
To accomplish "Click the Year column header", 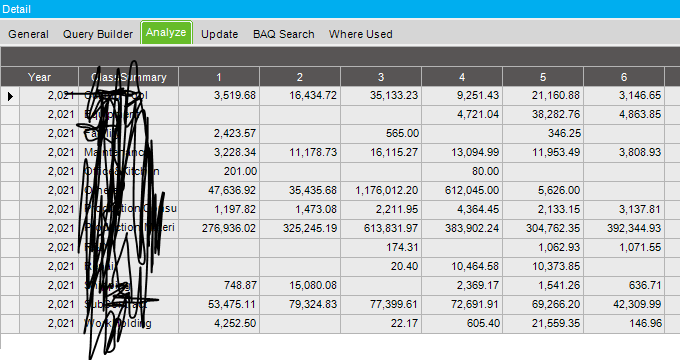I will tap(39, 77).
